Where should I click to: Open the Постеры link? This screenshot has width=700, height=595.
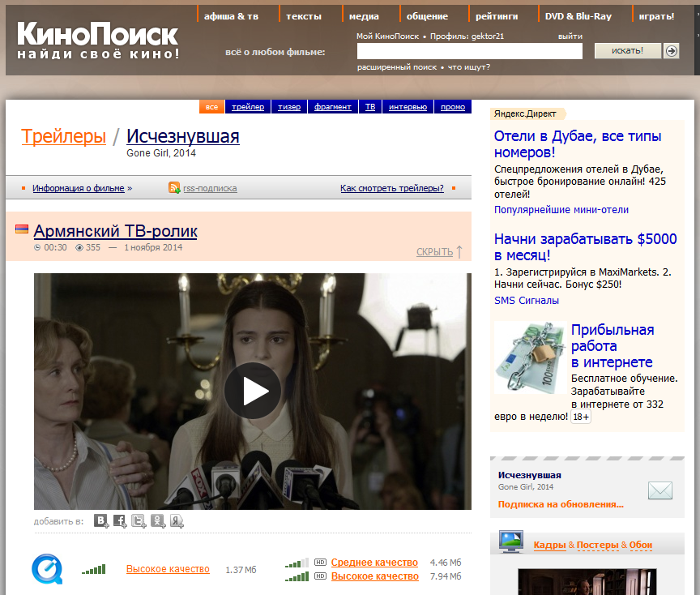click(x=597, y=545)
